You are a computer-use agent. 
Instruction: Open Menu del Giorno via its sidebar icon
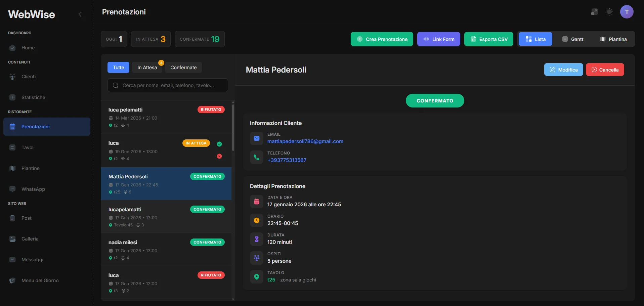tap(12, 280)
